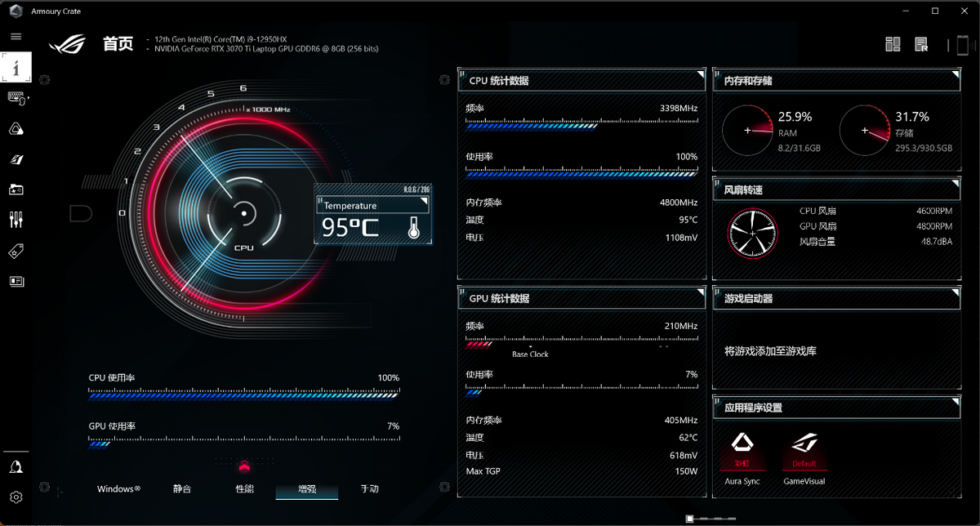This screenshot has height=526, width=980.
Task: Open the notes list icon at top right
Action: pyautogui.click(x=922, y=44)
